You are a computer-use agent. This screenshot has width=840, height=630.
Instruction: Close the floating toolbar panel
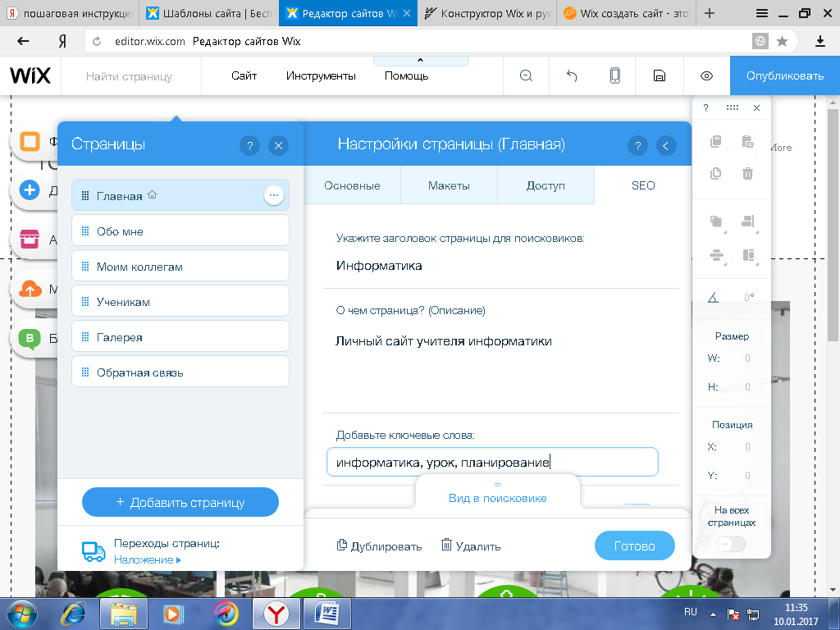(757, 107)
